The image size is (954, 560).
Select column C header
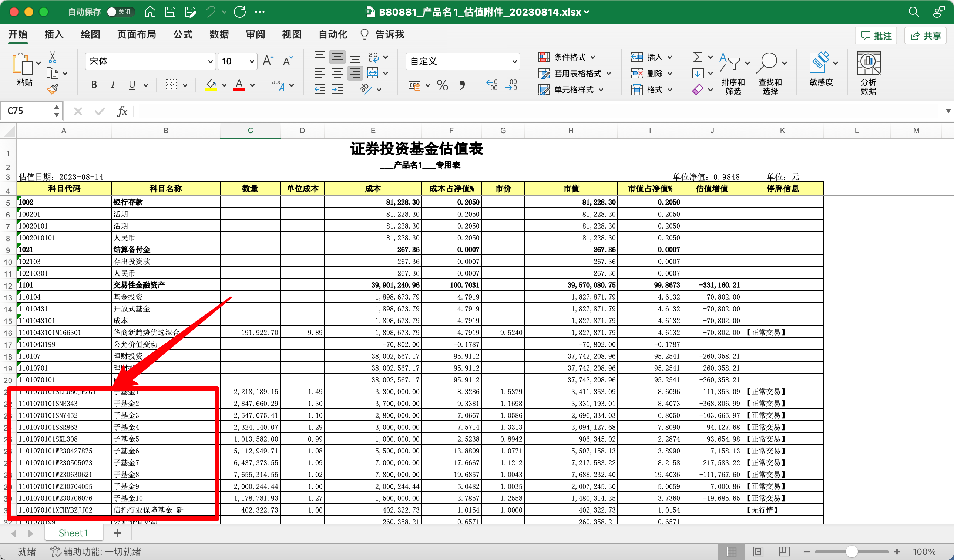coord(250,131)
